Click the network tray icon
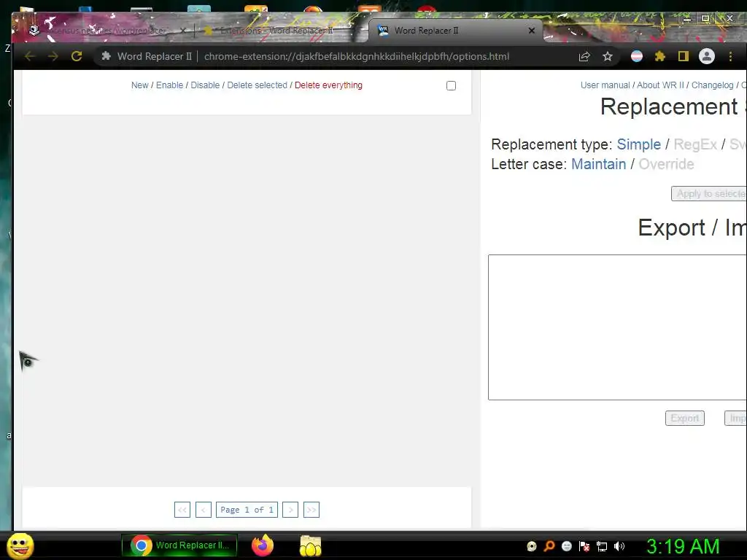The image size is (747, 560). coord(602,546)
